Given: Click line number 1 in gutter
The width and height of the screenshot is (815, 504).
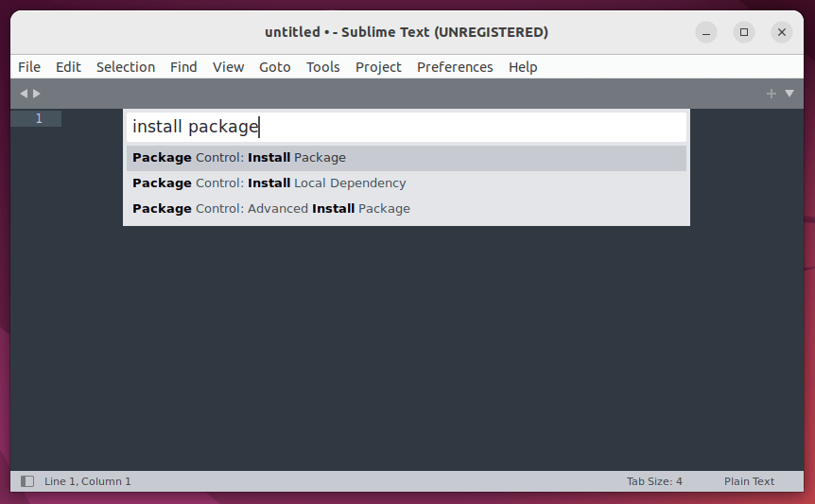Looking at the screenshot, I should pyautogui.click(x=39, y=118).
